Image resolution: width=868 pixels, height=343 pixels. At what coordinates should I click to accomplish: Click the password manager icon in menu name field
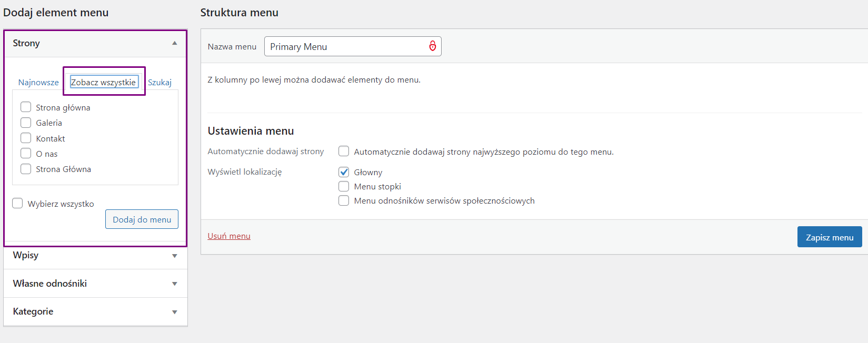[x=432, y=46]
